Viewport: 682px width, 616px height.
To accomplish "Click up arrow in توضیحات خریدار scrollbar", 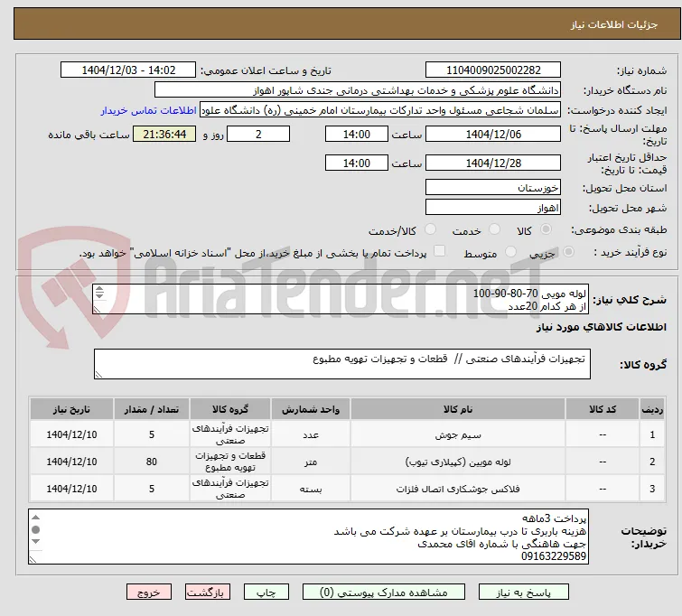I will (x=35, y=518).
